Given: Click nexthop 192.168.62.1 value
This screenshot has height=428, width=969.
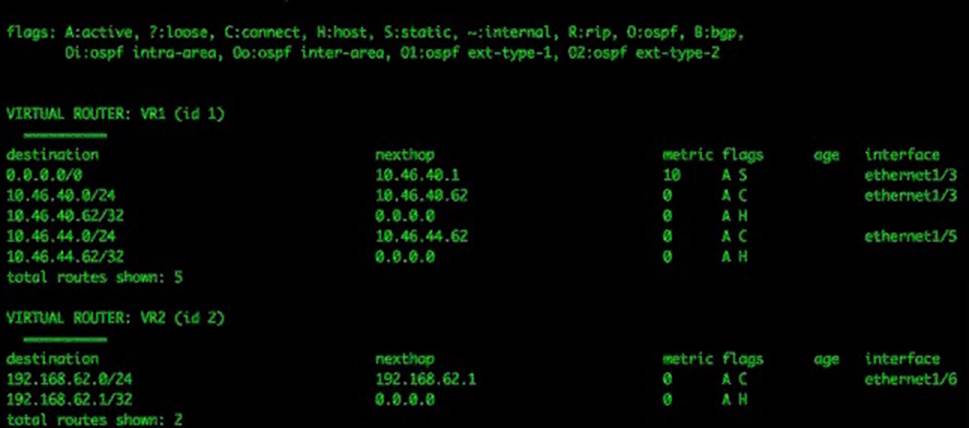Looking at the screenshot, I should pyautogui.click(x=426, y=379).
